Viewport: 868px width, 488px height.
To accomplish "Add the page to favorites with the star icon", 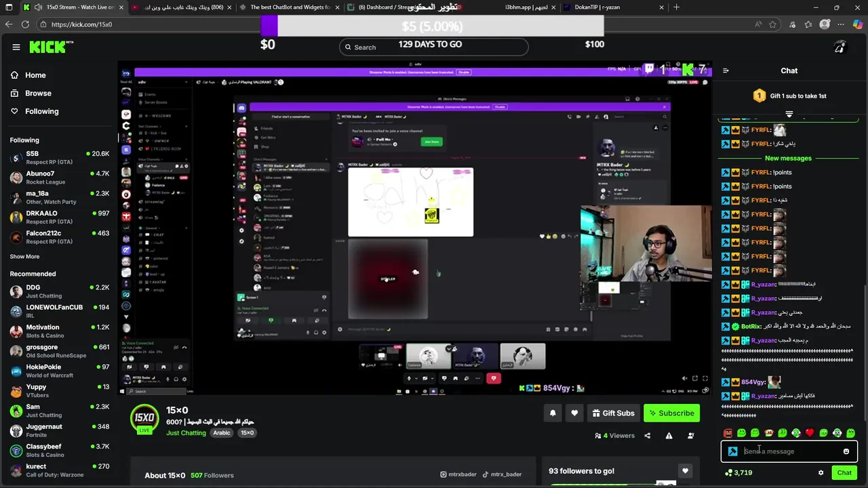I will [x=772, y=24].
